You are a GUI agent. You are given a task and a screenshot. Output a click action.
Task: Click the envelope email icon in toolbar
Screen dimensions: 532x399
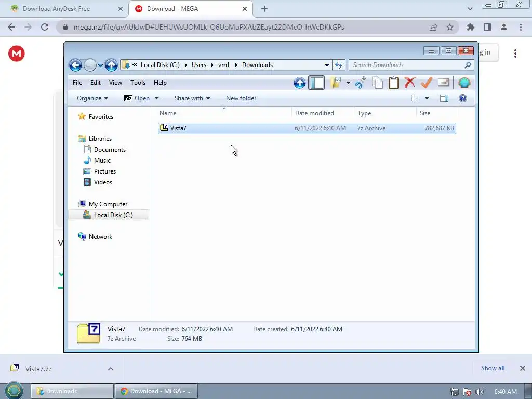(444, 83)
